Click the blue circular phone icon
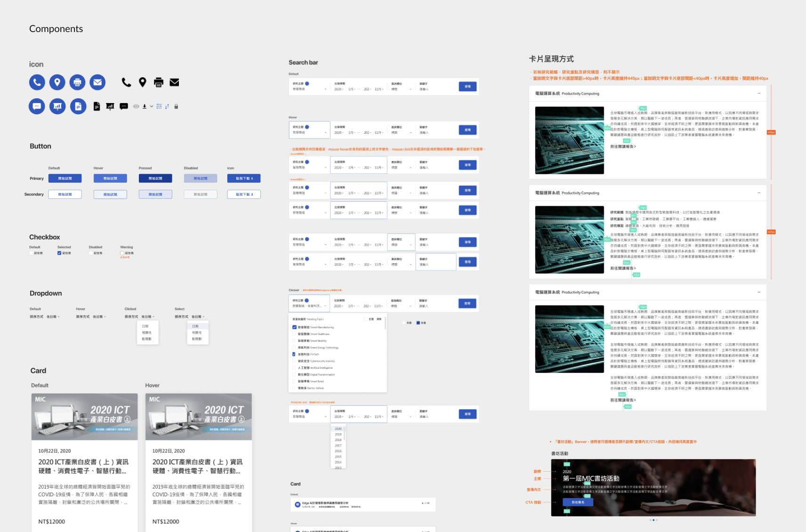 pyautogui.click(x=37, y=82)
